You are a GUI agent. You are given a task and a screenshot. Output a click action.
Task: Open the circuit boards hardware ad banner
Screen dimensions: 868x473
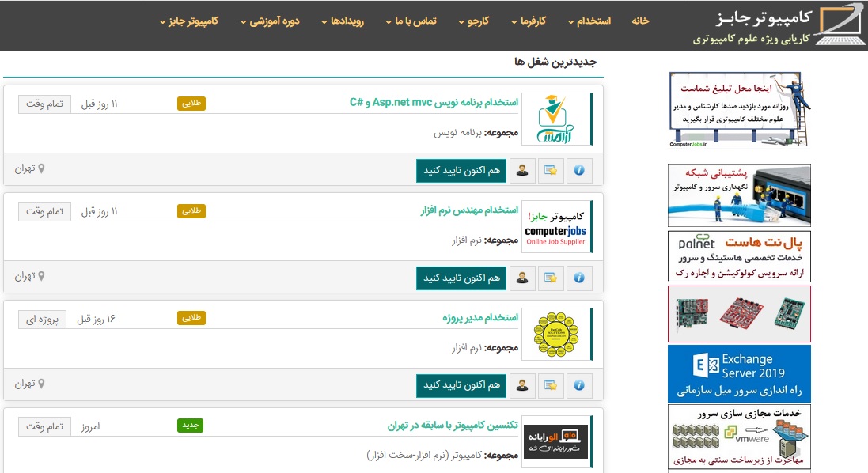point(740,314)
